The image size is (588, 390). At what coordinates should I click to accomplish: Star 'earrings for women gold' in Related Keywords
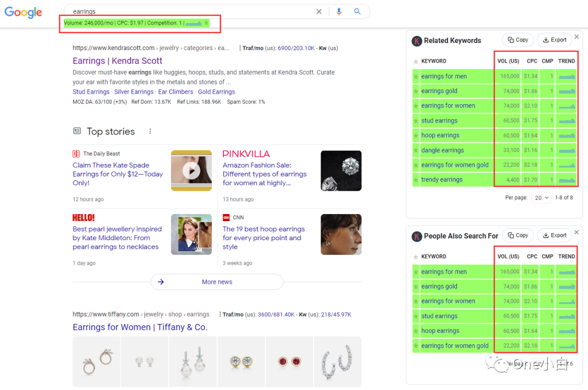415,165
